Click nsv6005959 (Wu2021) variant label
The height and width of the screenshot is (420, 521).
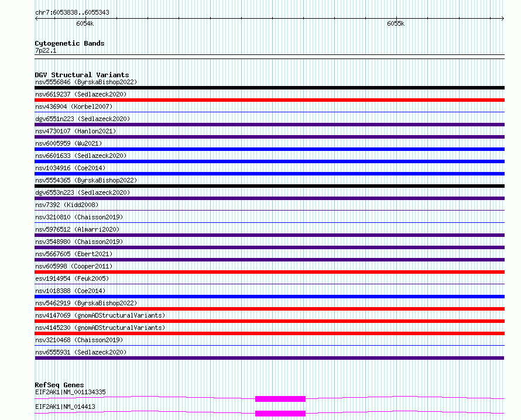coord(68,143)
